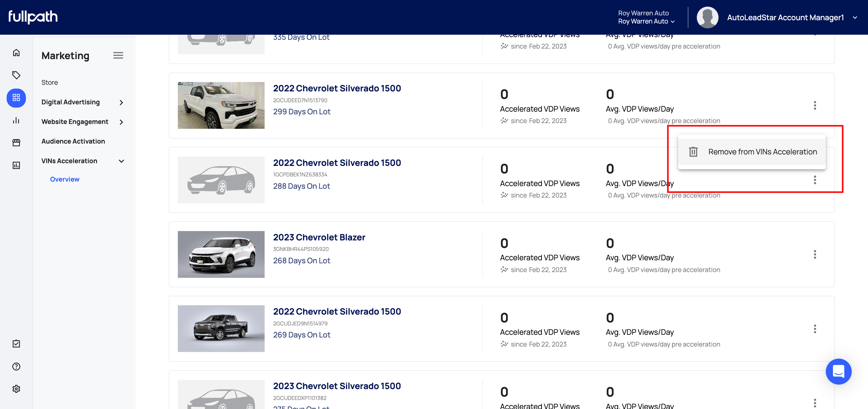This screenshot has height=409, width=868.
Task: Open the Reports icon in the sidebar
Action: click(16, 165)
